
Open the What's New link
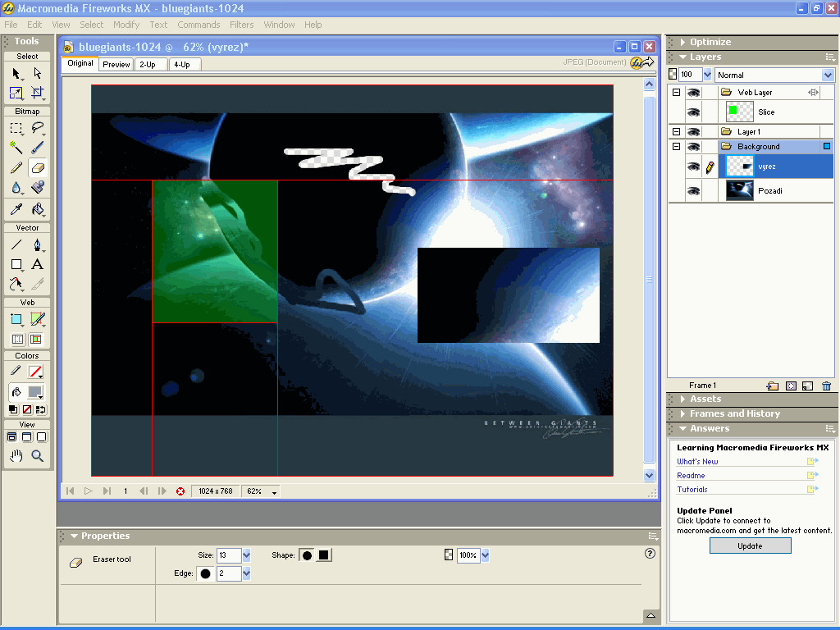click(697, 461)
